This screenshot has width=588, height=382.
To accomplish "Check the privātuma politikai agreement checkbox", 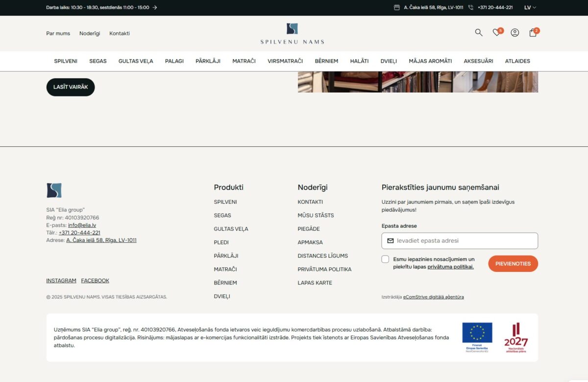I will [385, 259].
